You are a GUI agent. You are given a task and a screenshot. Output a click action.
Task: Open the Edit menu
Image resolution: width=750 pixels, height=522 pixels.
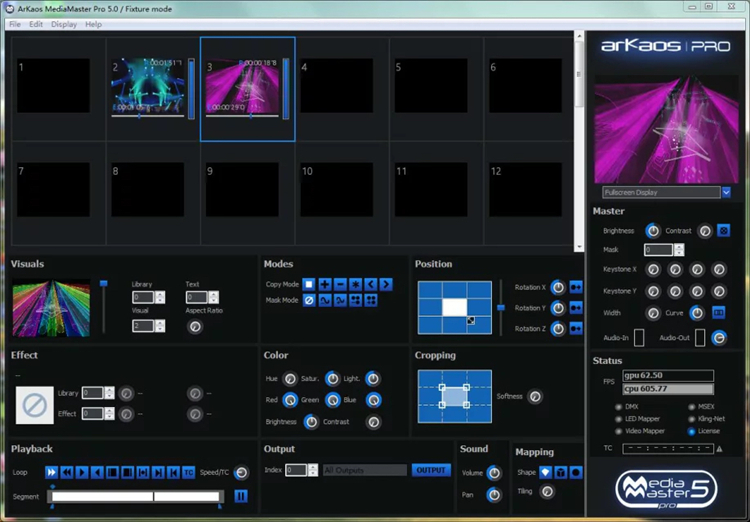(36, 24)
